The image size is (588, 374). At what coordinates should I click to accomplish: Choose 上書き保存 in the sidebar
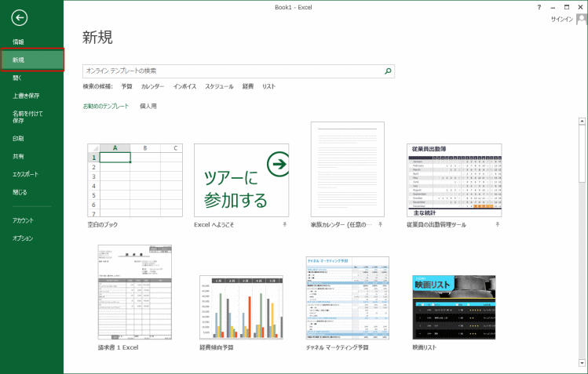[26, 96]
